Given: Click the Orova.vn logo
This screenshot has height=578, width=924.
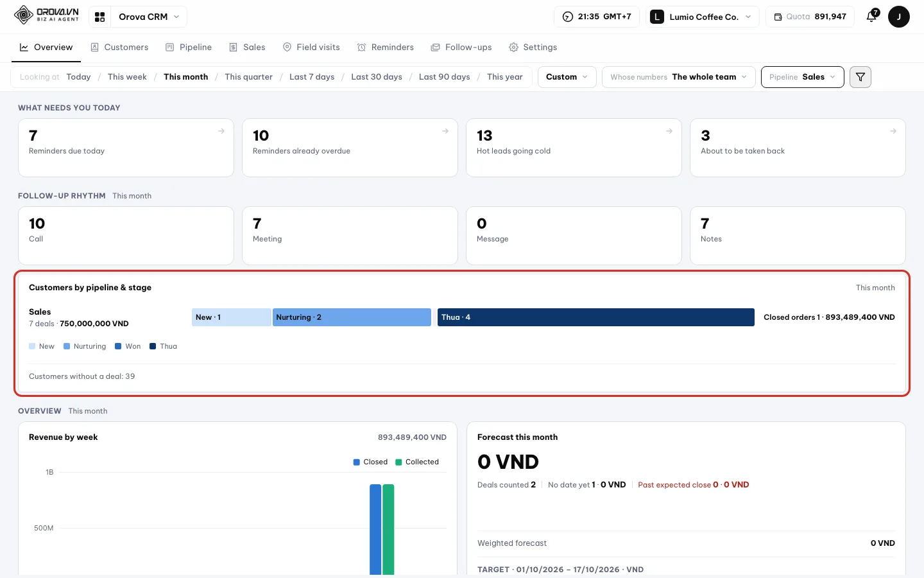Looking at the screenshot, I should [46, 15].
